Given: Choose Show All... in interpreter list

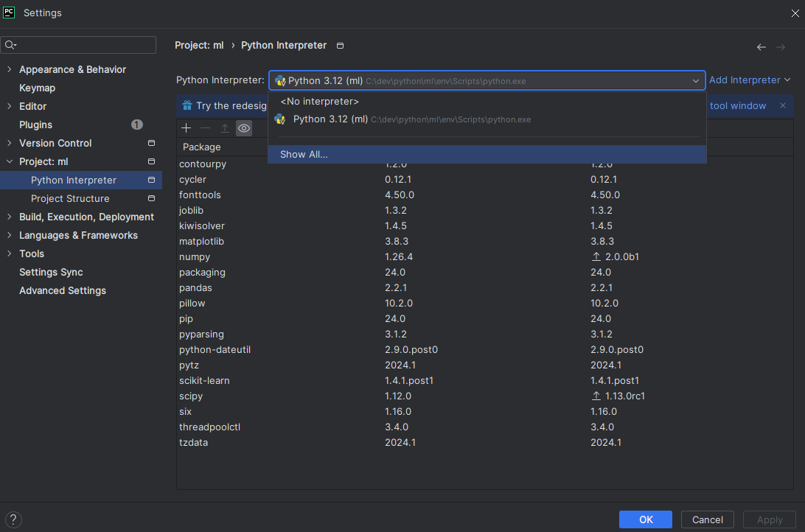Looking at the screenshot, I should 487,154.
